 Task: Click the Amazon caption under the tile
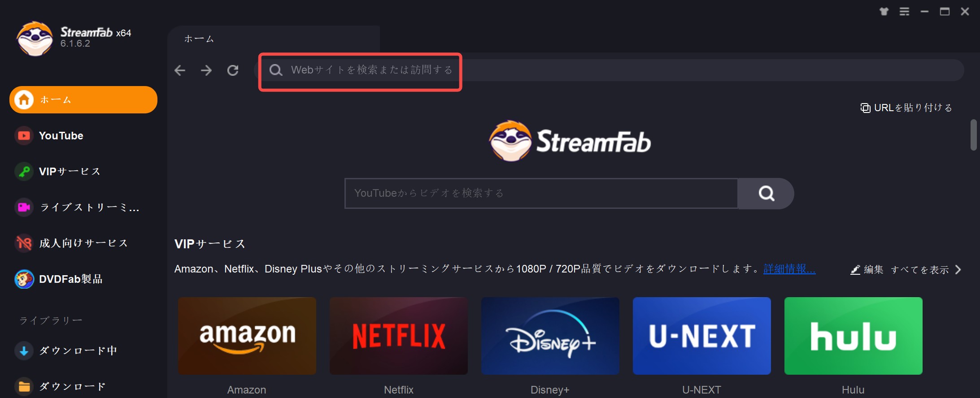(x=247, y=390)
